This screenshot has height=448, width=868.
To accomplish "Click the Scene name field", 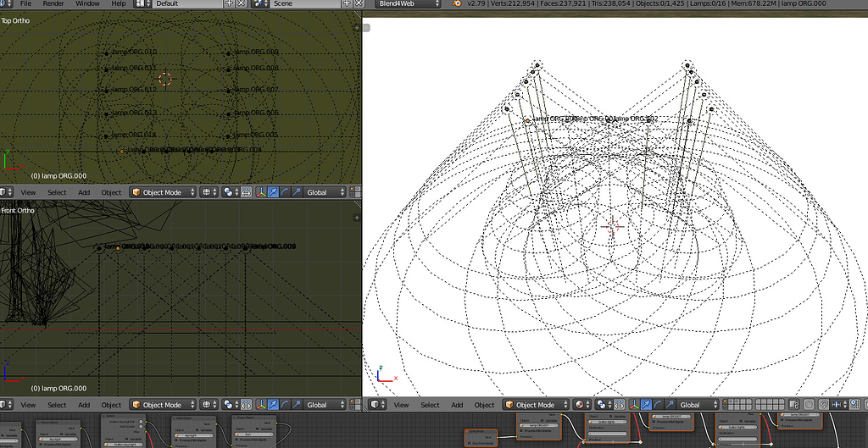I will coord(305,3).
